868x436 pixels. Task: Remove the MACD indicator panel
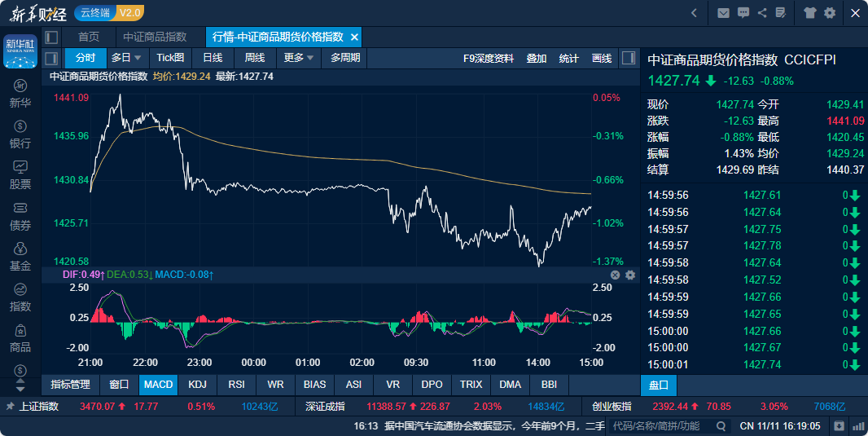(x=615, y=275)
